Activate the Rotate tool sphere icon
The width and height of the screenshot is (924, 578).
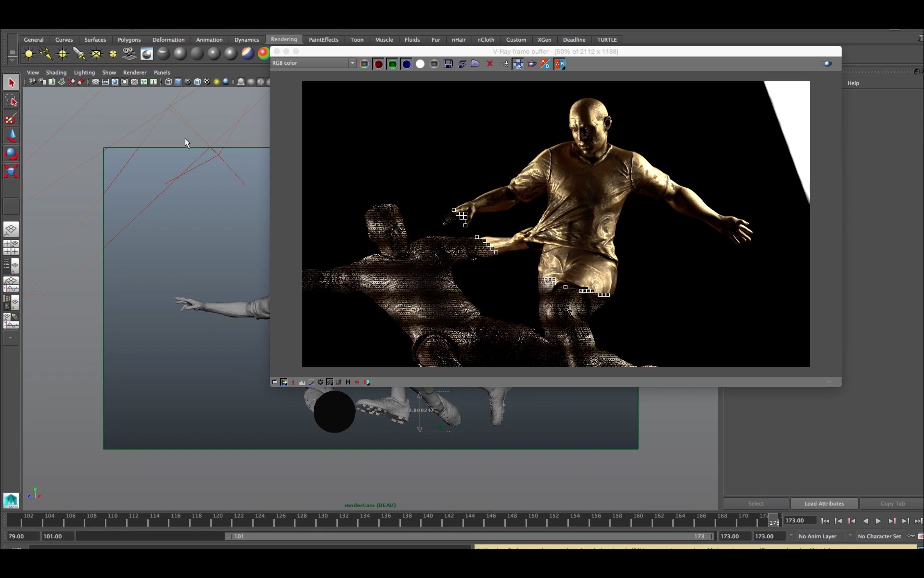coord(11,154)
